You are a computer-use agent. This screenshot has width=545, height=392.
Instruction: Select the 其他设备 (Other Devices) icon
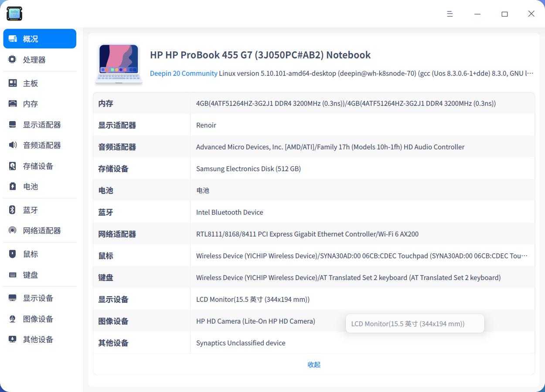tap(13, 339)
